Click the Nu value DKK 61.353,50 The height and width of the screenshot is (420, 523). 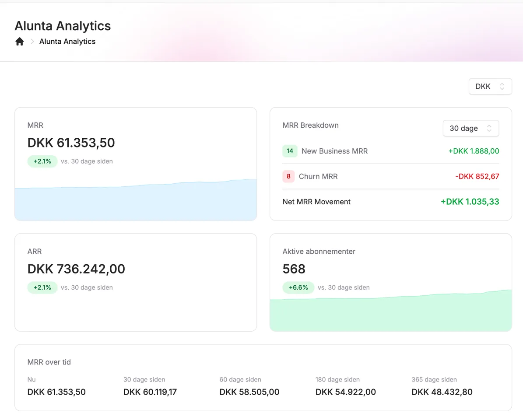click(56, 392)
